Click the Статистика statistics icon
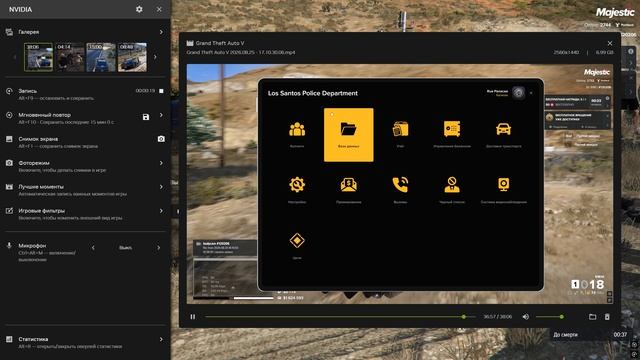 coord(9,339)
